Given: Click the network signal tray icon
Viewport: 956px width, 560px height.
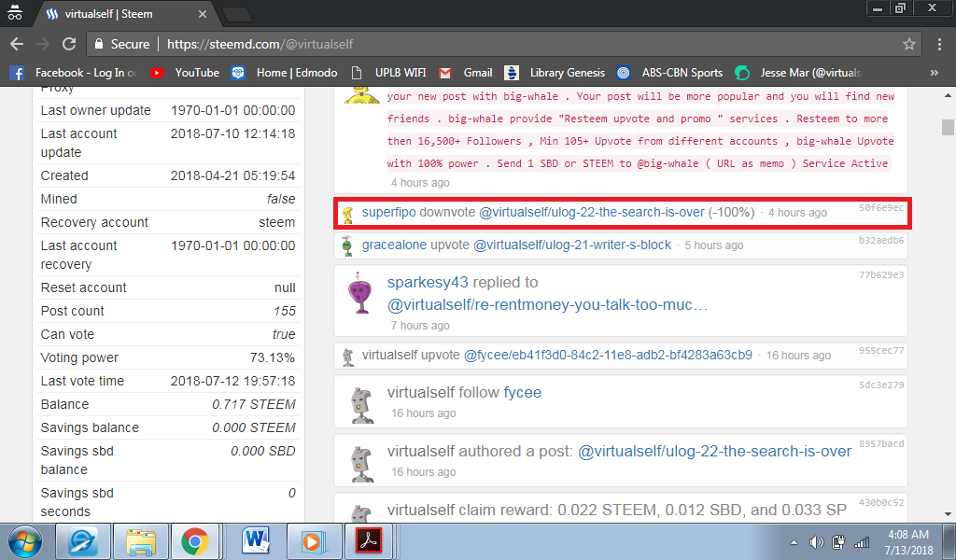Looking at the screenshot, I should [x=862, y=541].
